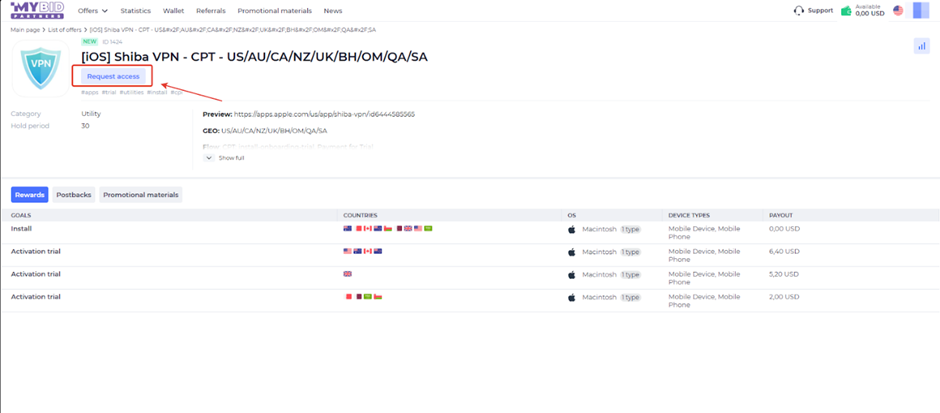Click the GEO countries text line
Viewport: 940px width, 413px height.
(x=265, y=131)
